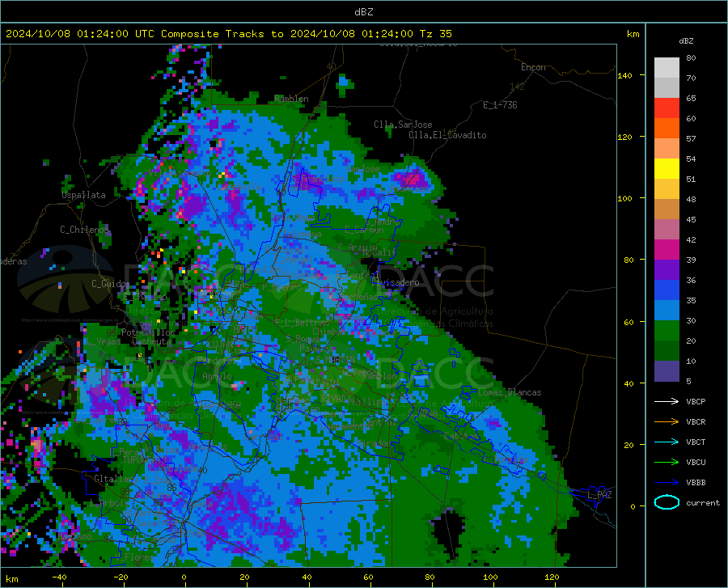Click the 'current' legend label
The width and height of the screenshot is (728, 588).
[x=703, y=502]
